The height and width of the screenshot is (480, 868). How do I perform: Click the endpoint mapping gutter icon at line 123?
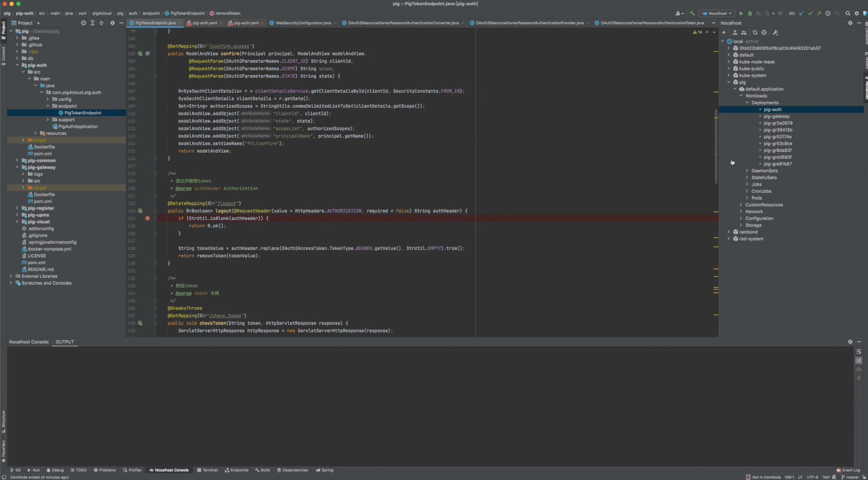(x=140, y=211)
